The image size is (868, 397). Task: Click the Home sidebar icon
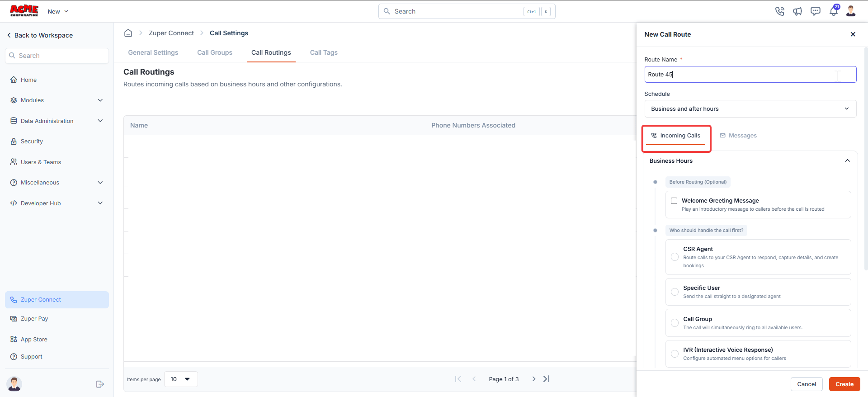pos(14,80)
